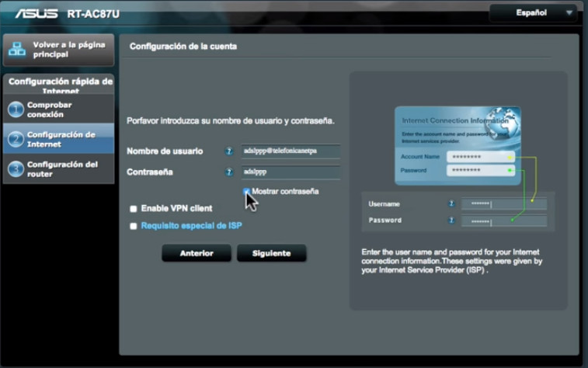The height and width of the screenshot is (368, 588).
Task: Open the Español language dropdown
Action: coord(531,12)
